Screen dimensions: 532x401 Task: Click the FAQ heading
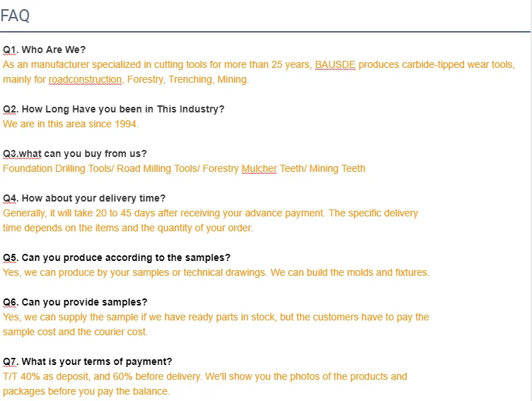[16, 16]
